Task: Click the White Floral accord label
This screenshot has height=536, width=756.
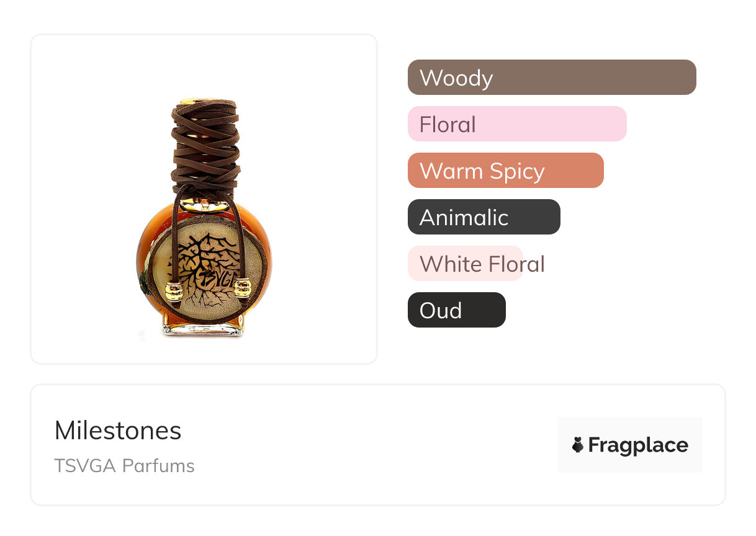Action: coord(482,264)
